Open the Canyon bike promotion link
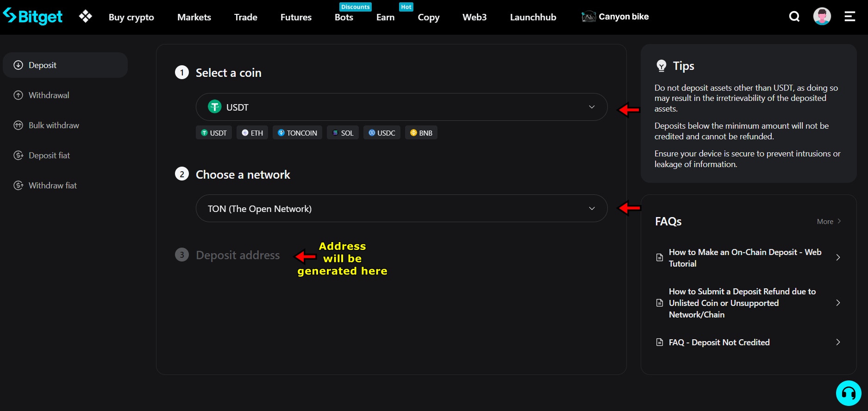The height and width of the screenshot is (411, 868). (x=615, y=17)
